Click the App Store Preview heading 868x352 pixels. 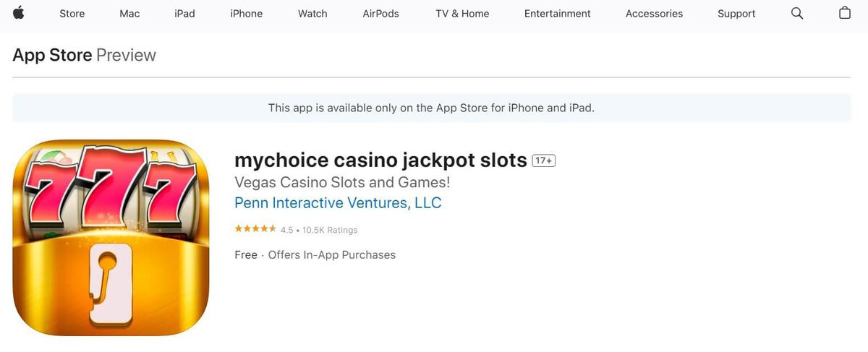(x=85, y=55)
